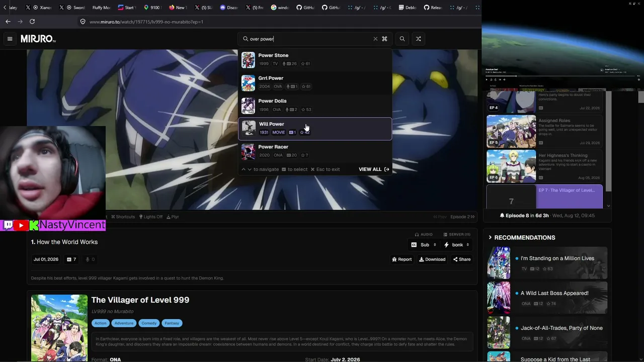The width and height of the screenshot is (644, 362).
Task: Submit search with the magnifier button
Action: pos(402,39)
